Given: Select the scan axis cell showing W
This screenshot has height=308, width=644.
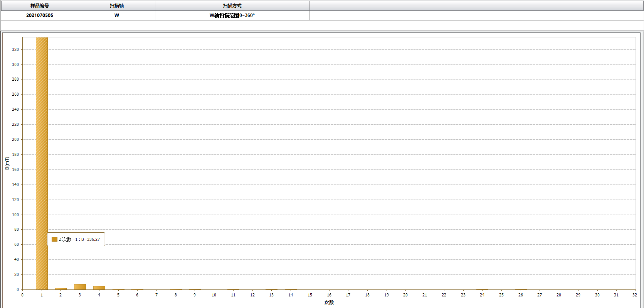Looking at the screenshot, I should [x=116, y=15].
